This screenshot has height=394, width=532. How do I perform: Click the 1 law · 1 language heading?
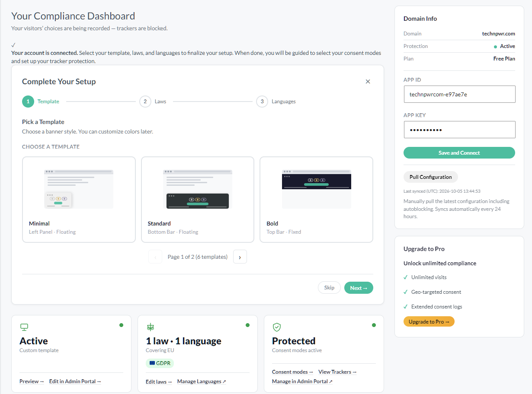click(183, 341)
